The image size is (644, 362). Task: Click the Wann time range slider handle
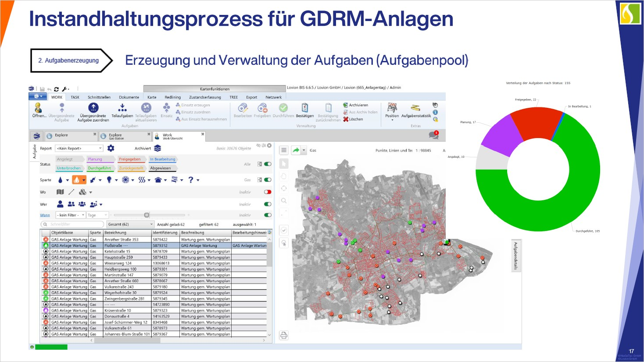pos(147,215)
